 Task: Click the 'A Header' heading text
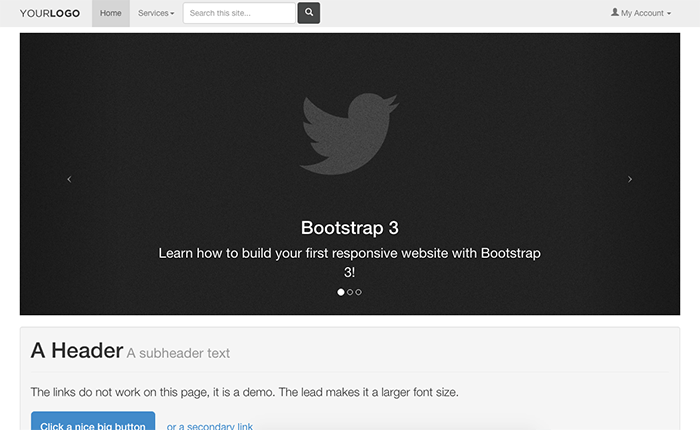click(77, 351)
